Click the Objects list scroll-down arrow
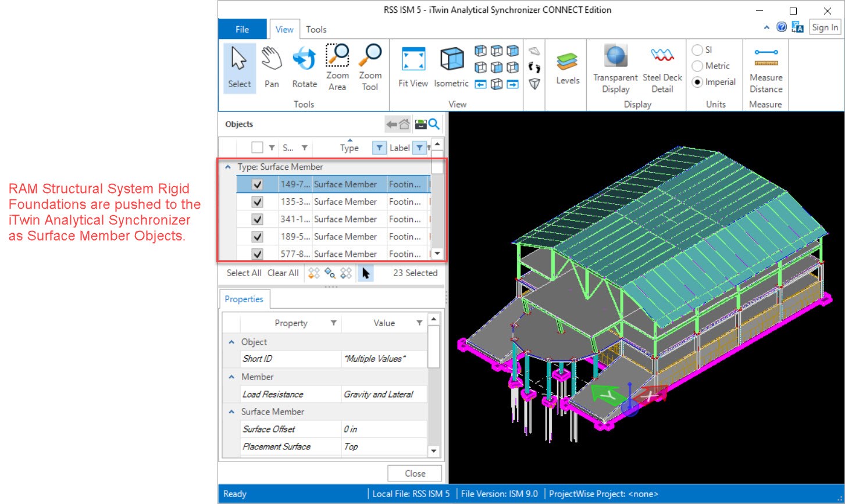845x504 pixels. (438, 254)
